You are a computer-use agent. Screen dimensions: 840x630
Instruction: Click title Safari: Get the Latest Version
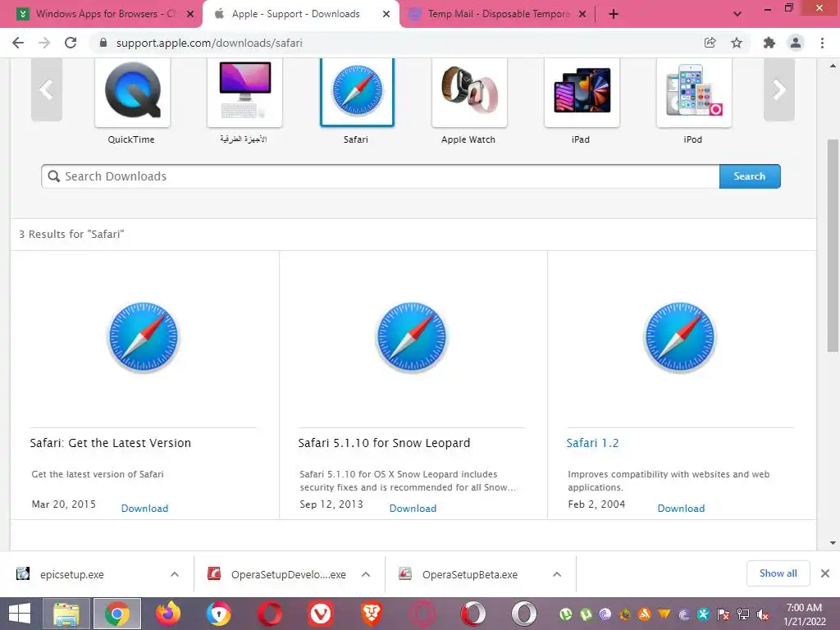click(x=111, y=443)
